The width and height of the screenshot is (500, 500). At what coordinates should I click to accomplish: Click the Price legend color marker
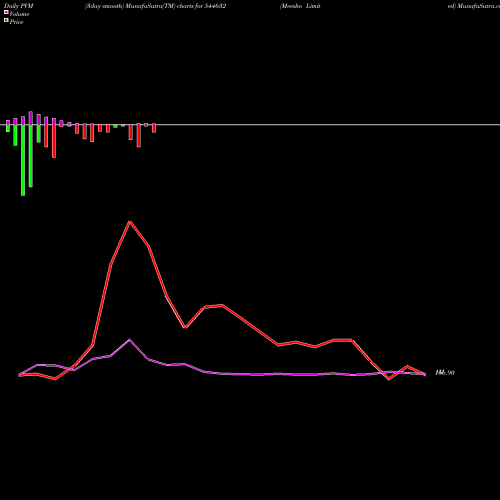(6, 20)
